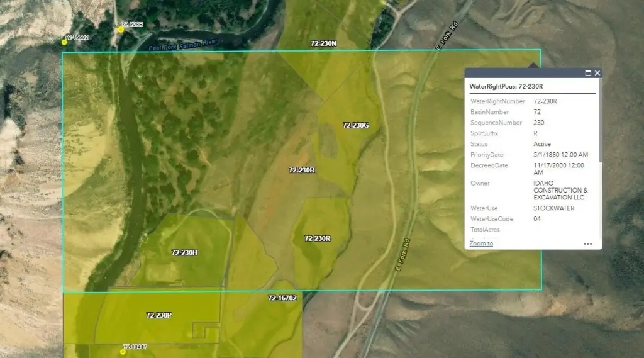Click the 72-16702 label on the map
The height and width of the screenshot is (358, 644).
click(282, 298)
